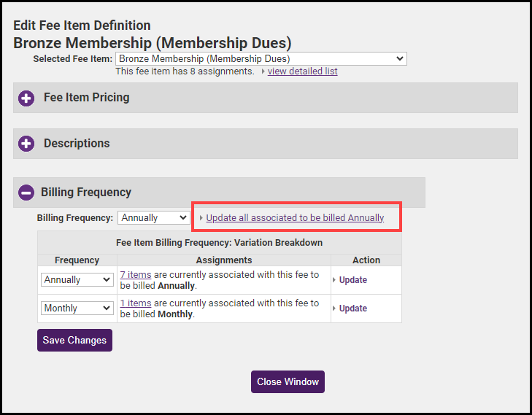
Task: Open the Monthly row frequency dropdown
Action: 77,308
